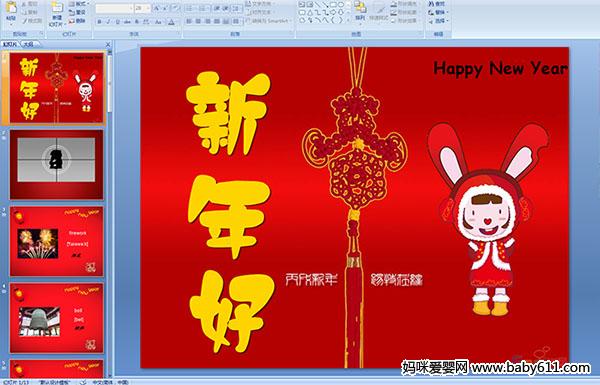Viewport: 600px width, 385px height.
Task: Toggle Underline text formatting
Action: (117, 22)
